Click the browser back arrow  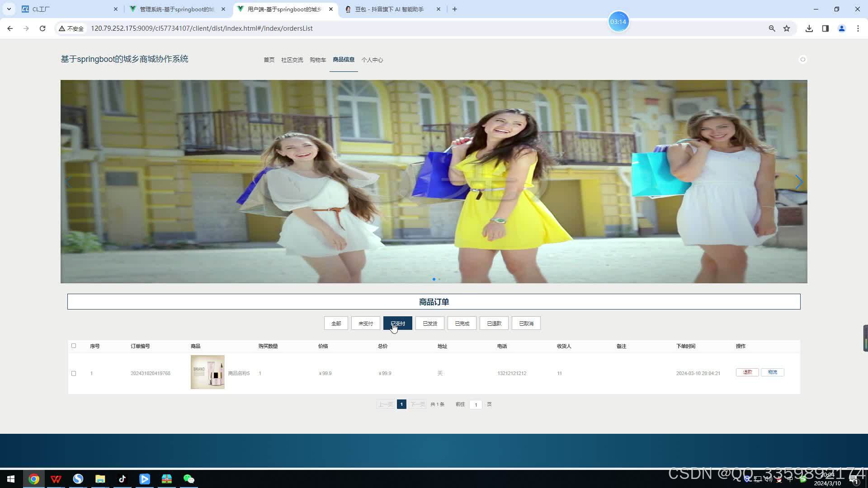(10, 28)
